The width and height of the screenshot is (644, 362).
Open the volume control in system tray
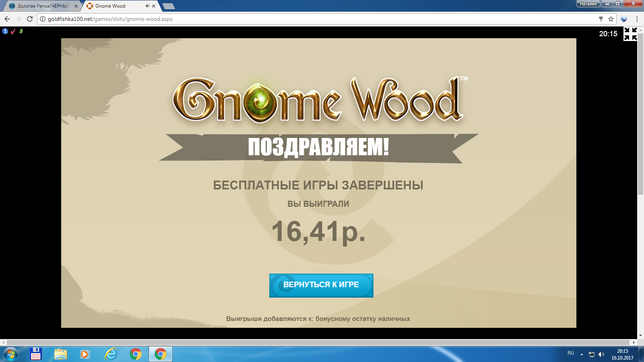(601, 354)
